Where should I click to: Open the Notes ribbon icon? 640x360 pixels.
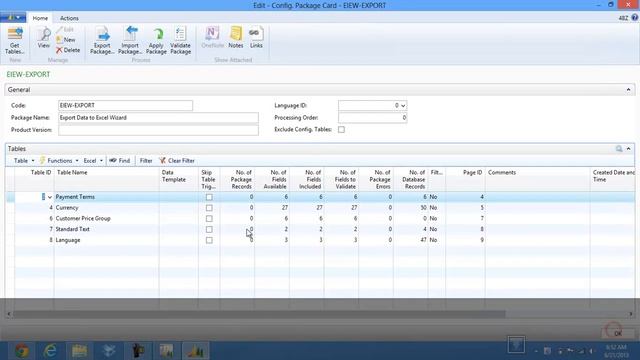236,38
